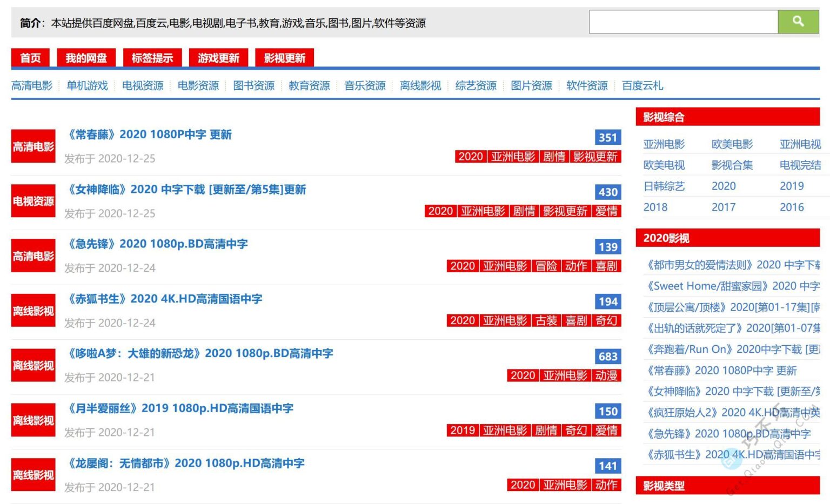This screenshot has width=830, height=504.
Task: Open the 影视更新 tab
Action: 285,58
